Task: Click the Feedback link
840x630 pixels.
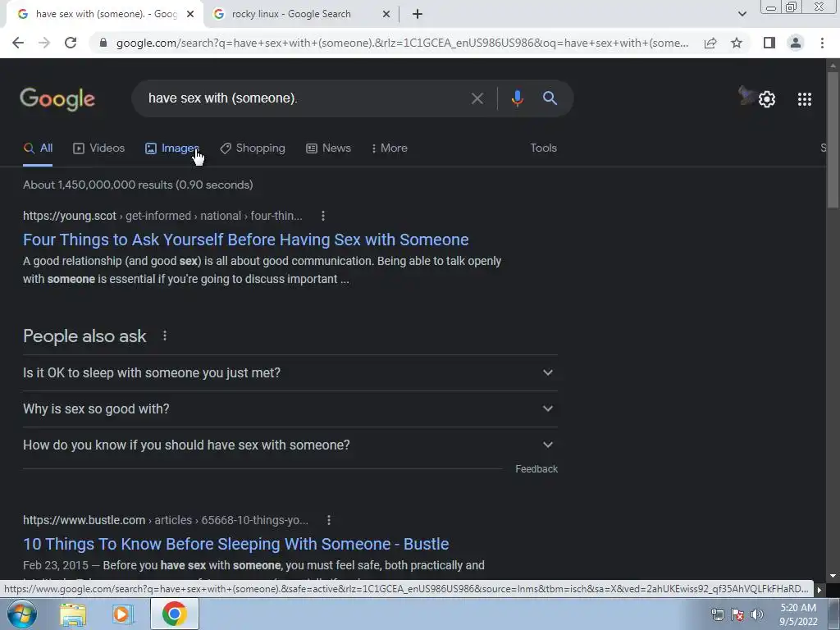Action: [x=536, y=468]
